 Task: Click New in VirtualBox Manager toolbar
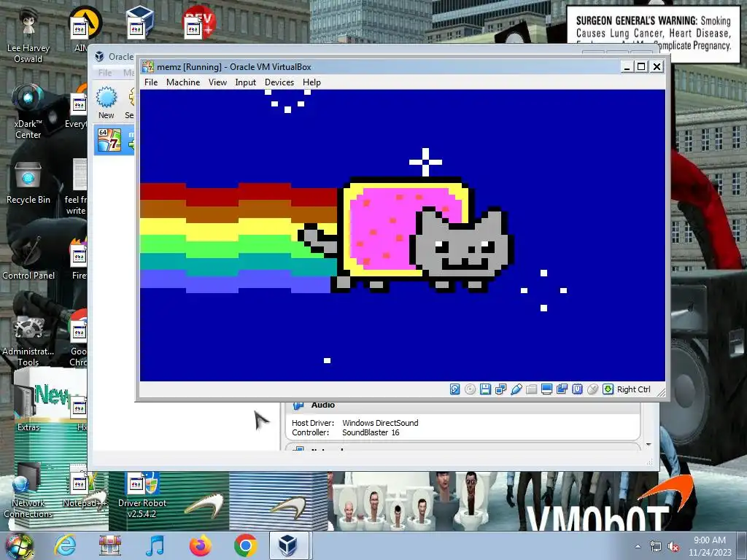[x=107, y=103]
